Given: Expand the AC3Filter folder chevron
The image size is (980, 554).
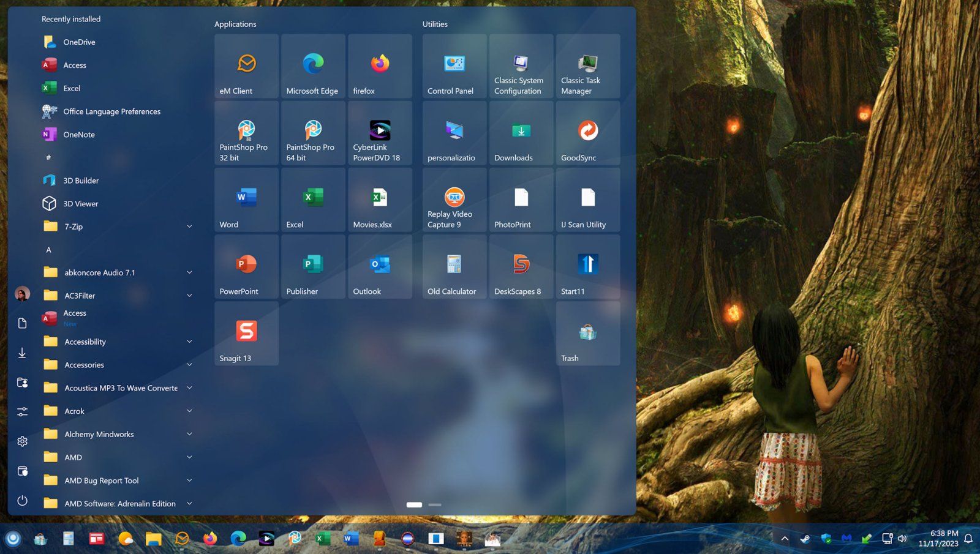Looking at the screenshot, I should click(x=189, y=296).
